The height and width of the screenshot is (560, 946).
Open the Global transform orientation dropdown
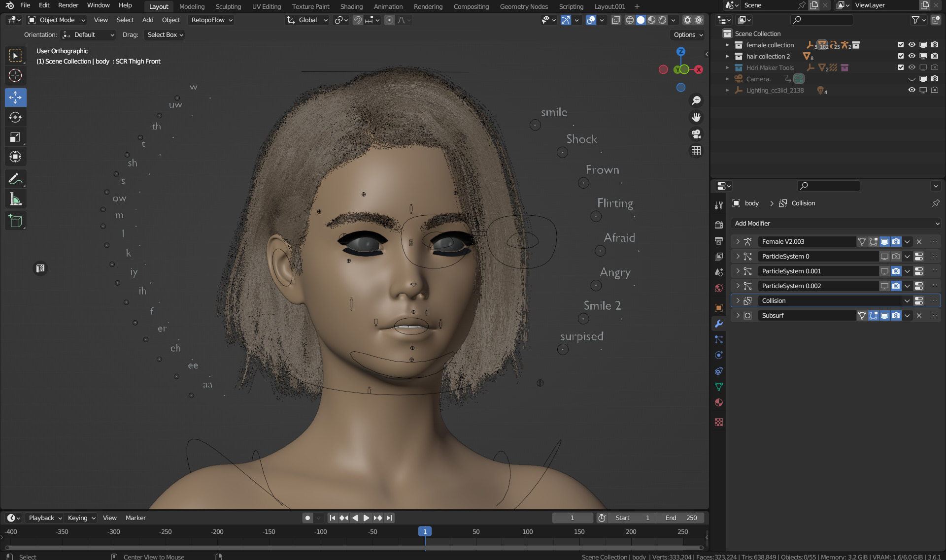tap(307, 20)
